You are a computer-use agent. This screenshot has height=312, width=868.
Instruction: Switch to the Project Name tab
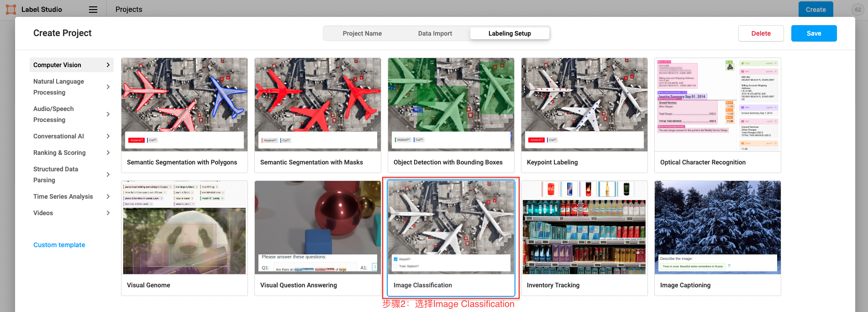point(362,33)
